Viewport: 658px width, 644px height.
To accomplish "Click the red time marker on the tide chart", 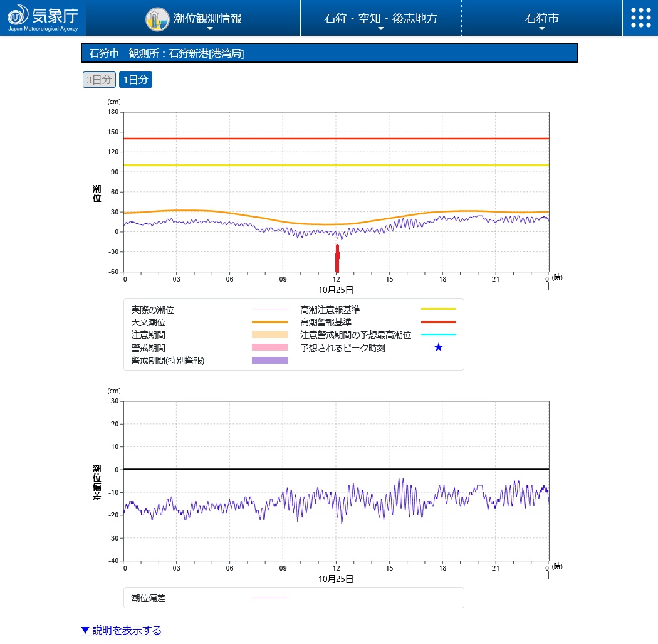I will (337, 258).
